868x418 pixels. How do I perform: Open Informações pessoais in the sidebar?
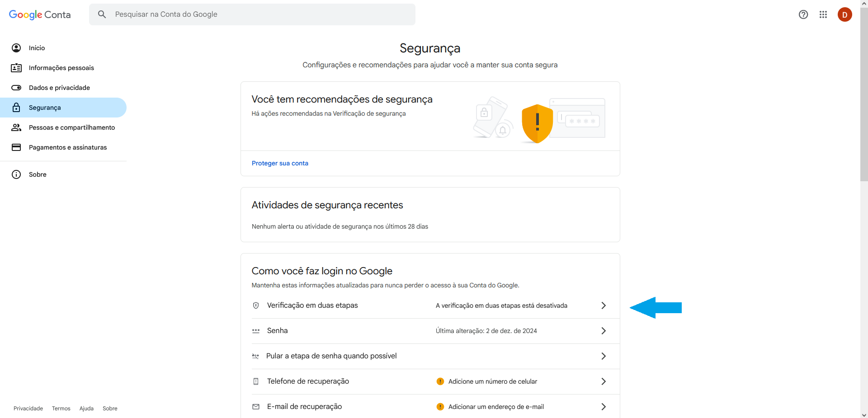[61, 68]
